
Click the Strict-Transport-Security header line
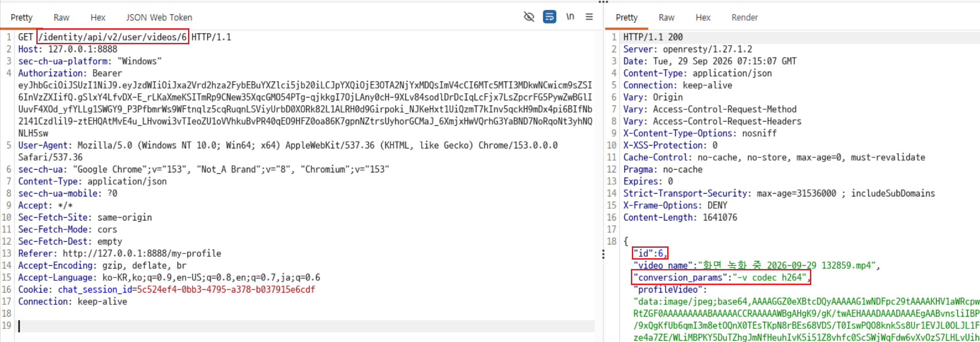pos(779,193)
